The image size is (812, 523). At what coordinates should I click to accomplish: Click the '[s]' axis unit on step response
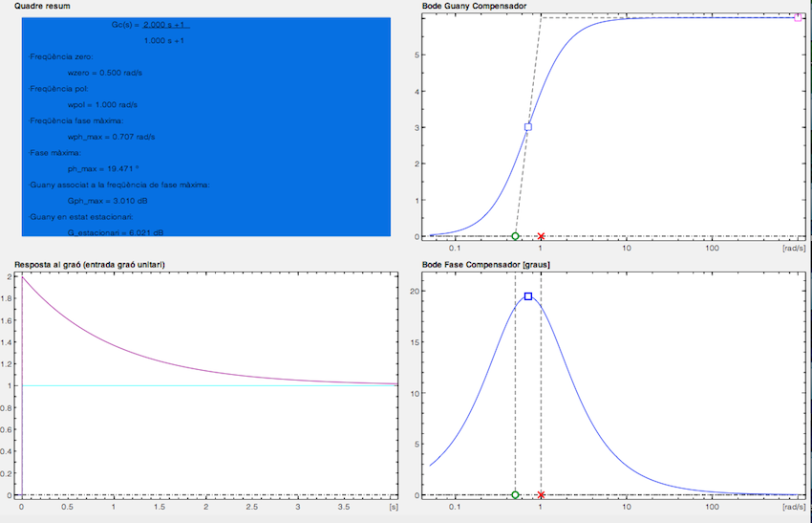tap(394, 507)
